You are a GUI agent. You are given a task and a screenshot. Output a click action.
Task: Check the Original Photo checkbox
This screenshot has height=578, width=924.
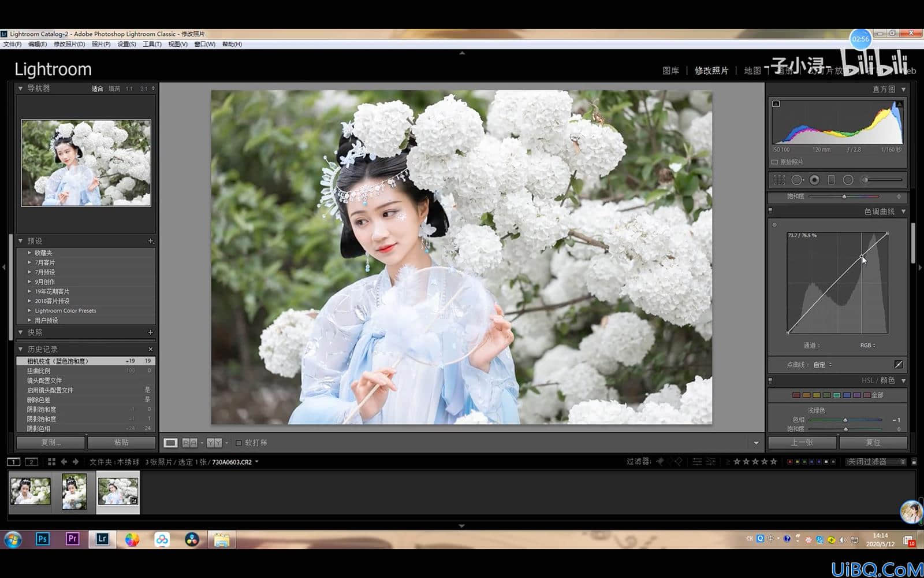click(x=774, y=162)
